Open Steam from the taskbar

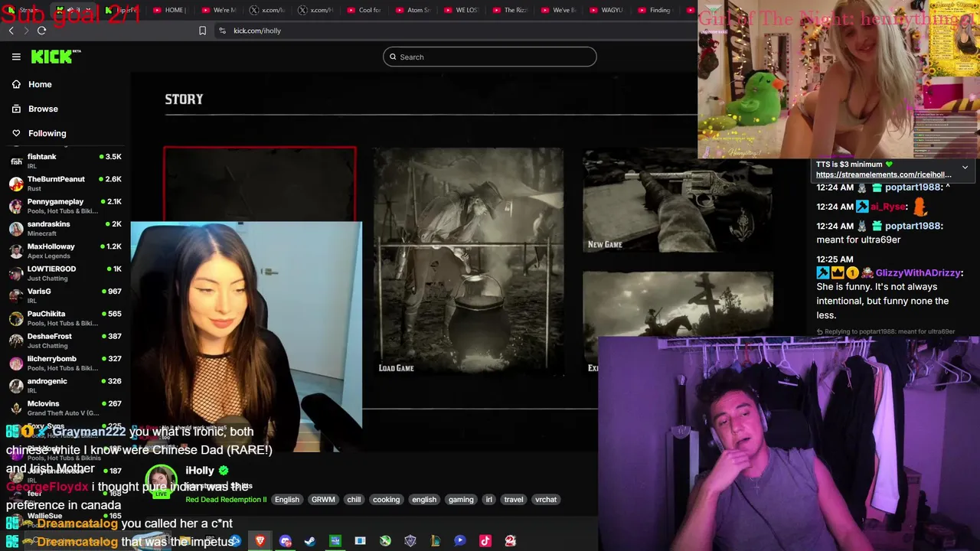[x=310, y=541]
